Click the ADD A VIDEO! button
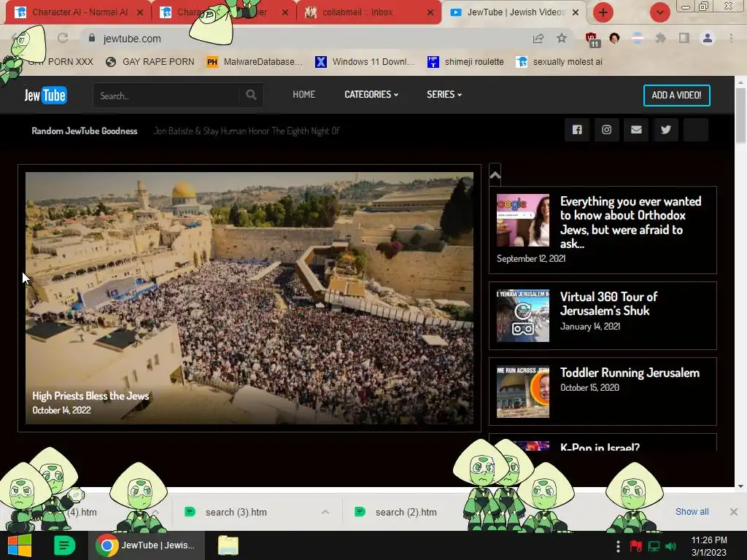 pos(676,96)
